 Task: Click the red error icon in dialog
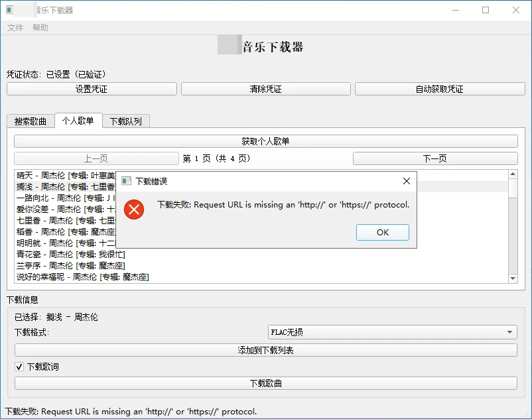pos(134,209)
